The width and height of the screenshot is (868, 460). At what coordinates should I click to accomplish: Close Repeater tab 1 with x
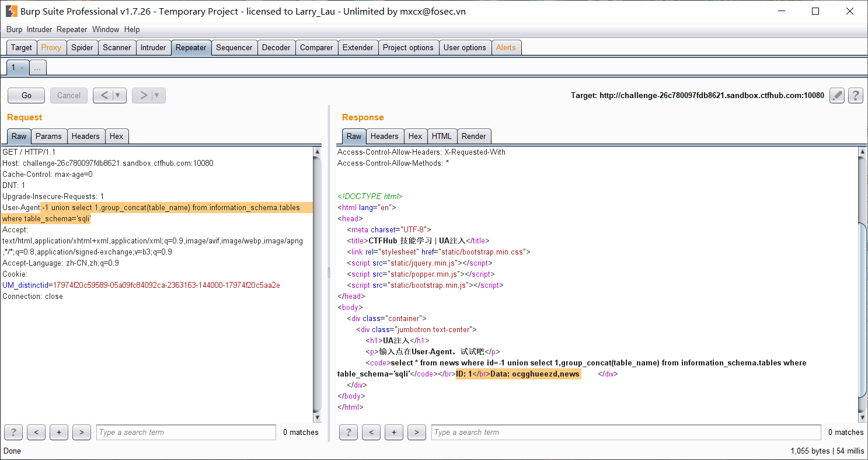22,68
